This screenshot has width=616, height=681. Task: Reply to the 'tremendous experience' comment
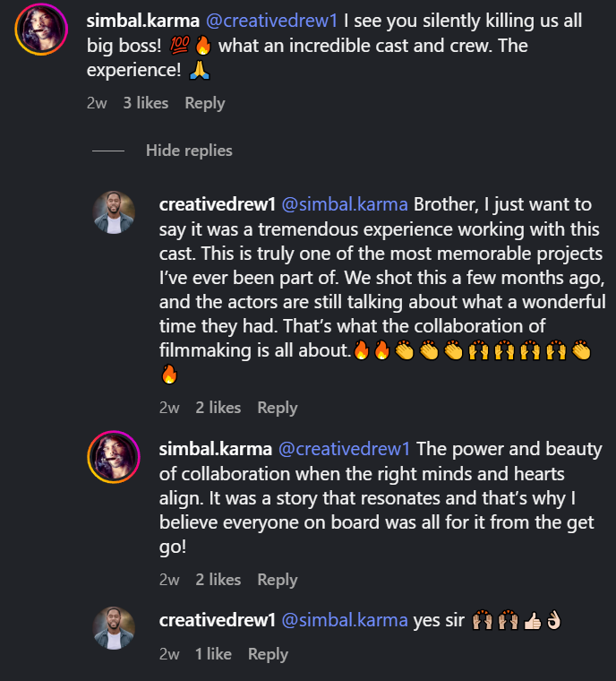277,408
